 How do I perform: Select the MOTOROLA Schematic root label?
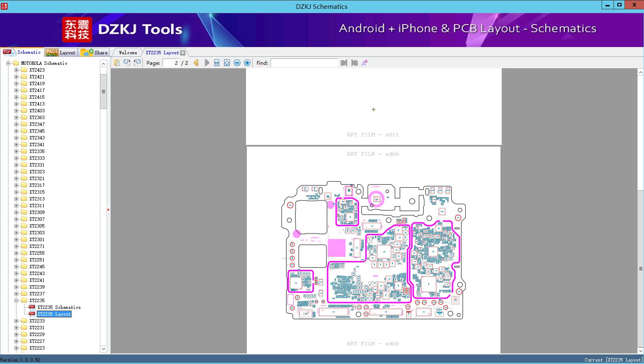tap(44, 63)
